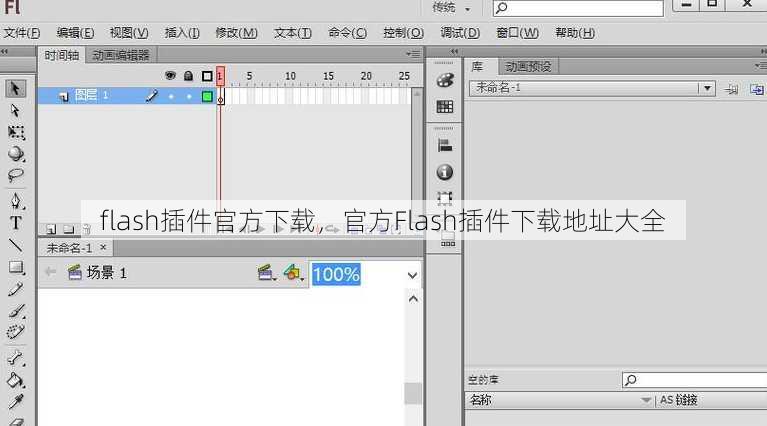Screen dimensions: 767x426
Task: Open the 修改(M) menu
Action: 236,33
